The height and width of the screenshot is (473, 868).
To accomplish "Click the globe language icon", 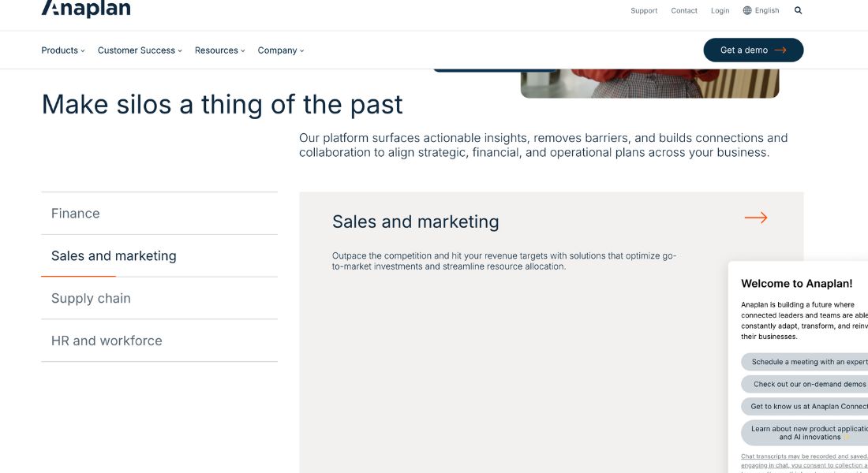I will 747,11.
